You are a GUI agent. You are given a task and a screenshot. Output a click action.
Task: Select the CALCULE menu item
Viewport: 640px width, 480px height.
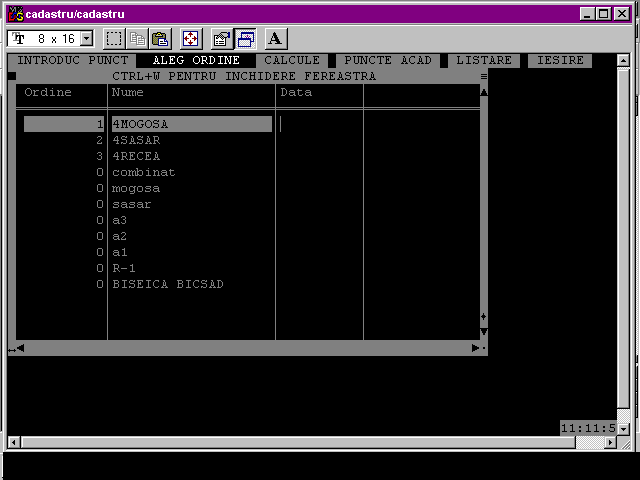(292, 61)
